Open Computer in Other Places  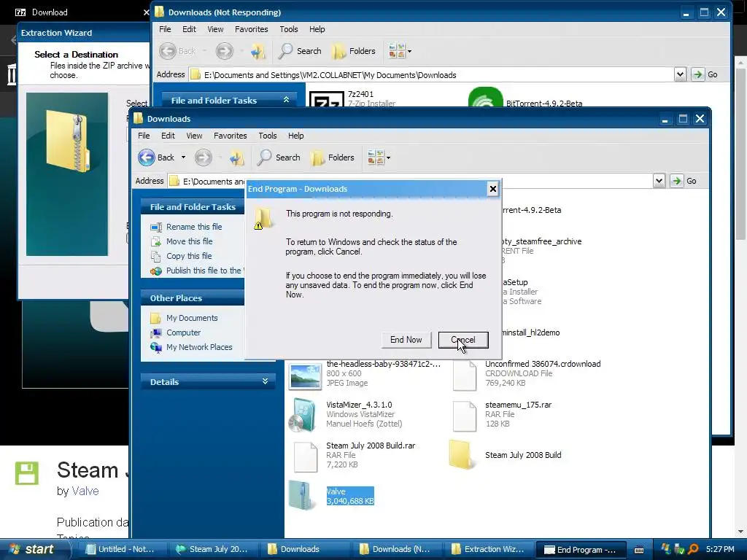(183, 332)
